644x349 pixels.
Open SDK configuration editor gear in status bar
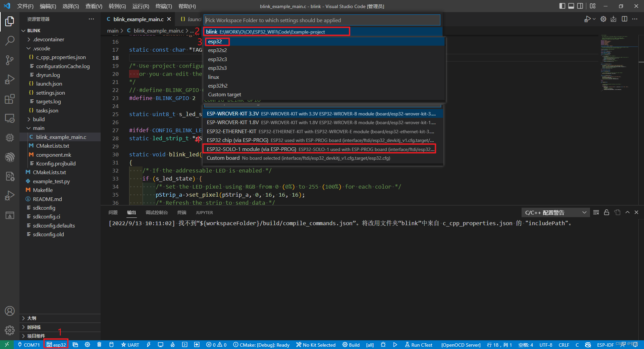[87, 345]
